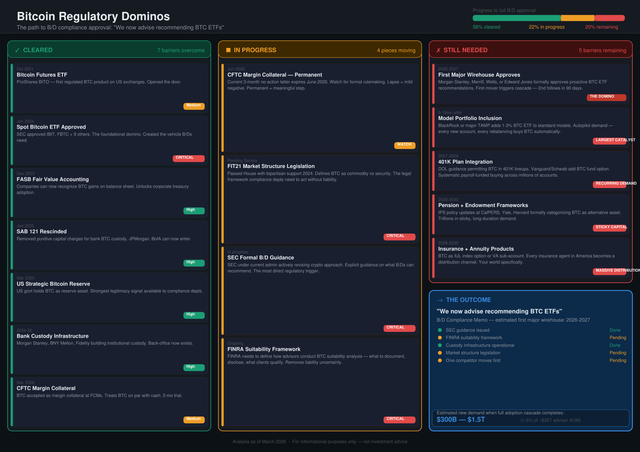Open the FASB Fair Value Accounting card title

(53, 179)
